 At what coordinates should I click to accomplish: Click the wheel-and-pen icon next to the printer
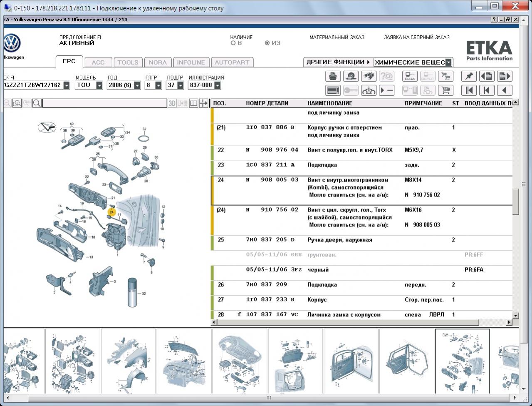pyautogui.click(x=351, y=76)
